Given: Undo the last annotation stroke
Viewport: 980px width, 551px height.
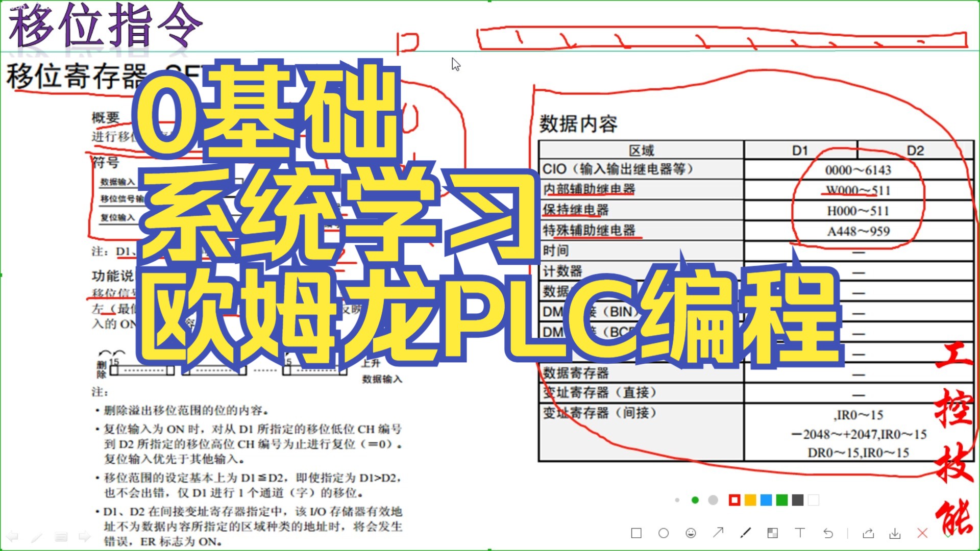Looking at the screenshot, I should click(x=828, y=533).
